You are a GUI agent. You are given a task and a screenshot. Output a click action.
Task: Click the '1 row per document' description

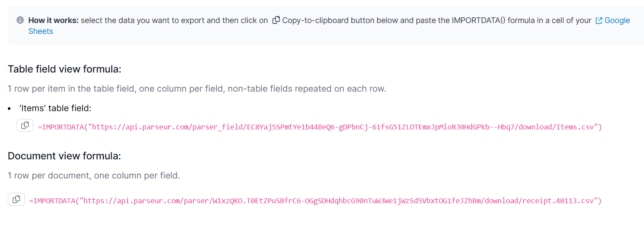pyautogui.click(x=93, y=176)
